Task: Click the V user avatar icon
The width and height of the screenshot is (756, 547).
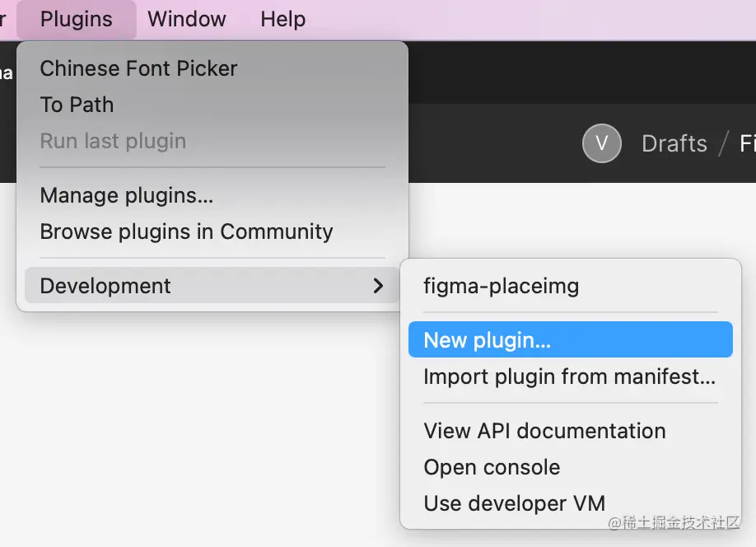Action: tap(601, 143)
